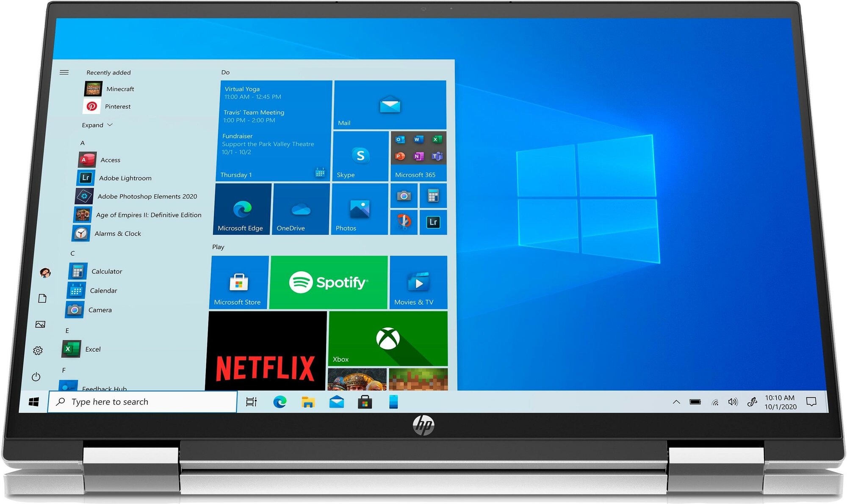The image size is (847, 504).
Task: Open the Microsoft Store tile
Action: (x=239, y=282)
